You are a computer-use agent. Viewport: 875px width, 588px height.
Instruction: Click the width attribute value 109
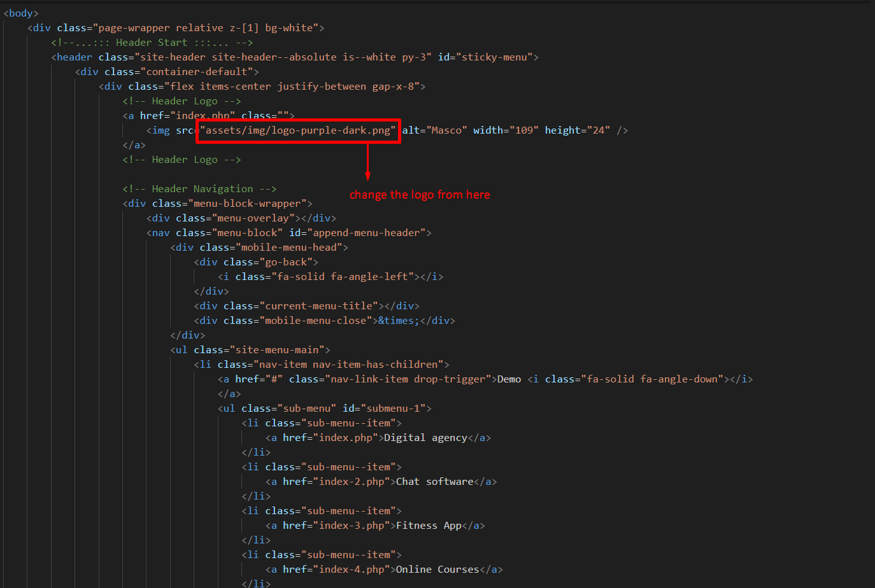525,130
